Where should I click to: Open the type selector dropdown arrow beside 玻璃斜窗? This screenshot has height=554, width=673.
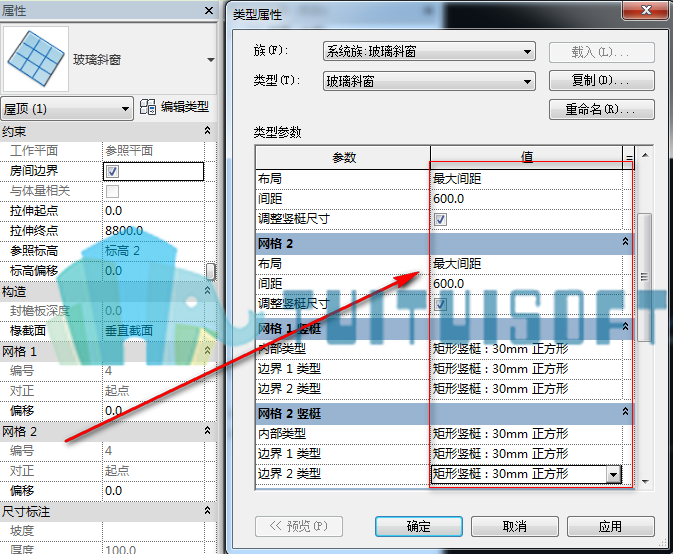pos(210,60)
